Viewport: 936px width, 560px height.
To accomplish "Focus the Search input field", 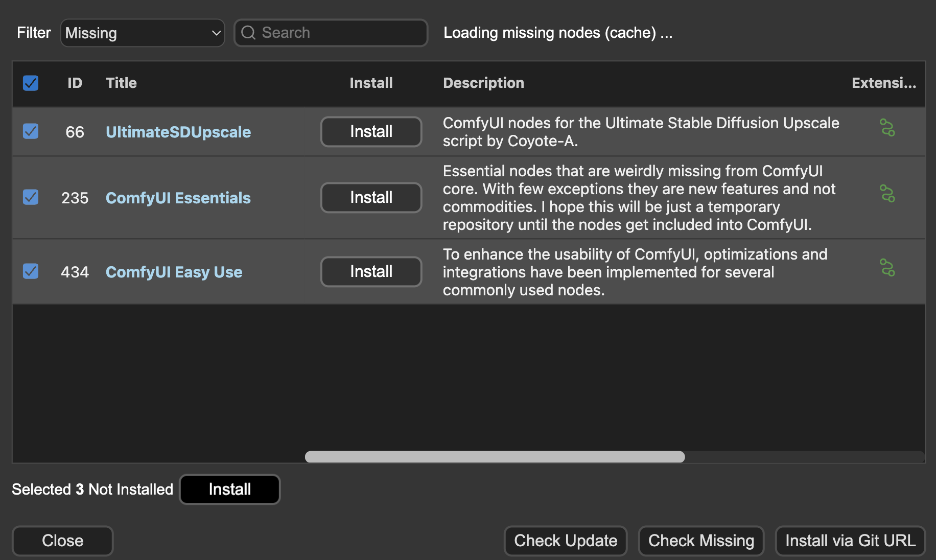I will click(331, 33).
